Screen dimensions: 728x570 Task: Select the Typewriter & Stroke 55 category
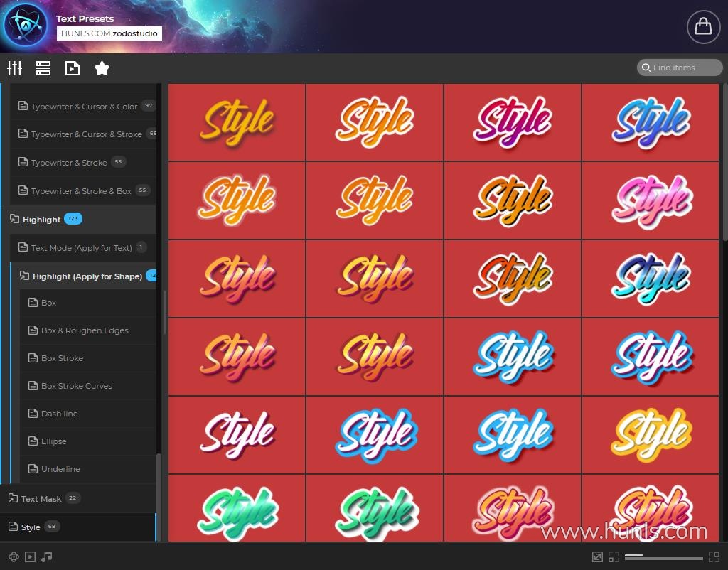(x=84, y=163)
